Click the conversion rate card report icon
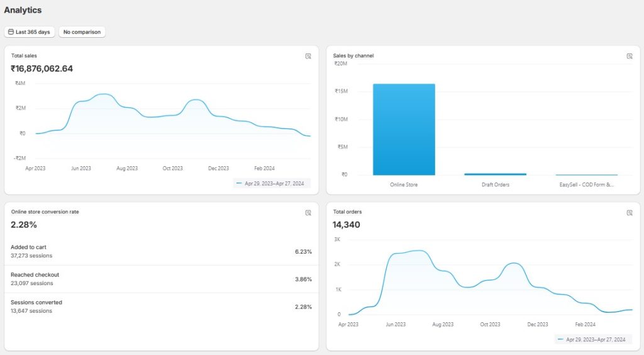Image resolution: width=644 pixels, height=355 pixels. [308, 213]
